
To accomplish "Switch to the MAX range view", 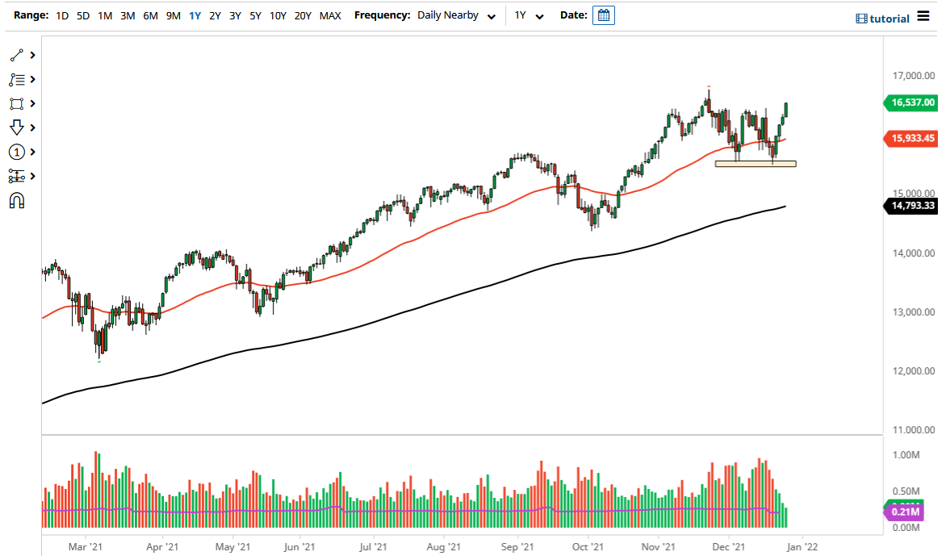I will coord(330,15).
